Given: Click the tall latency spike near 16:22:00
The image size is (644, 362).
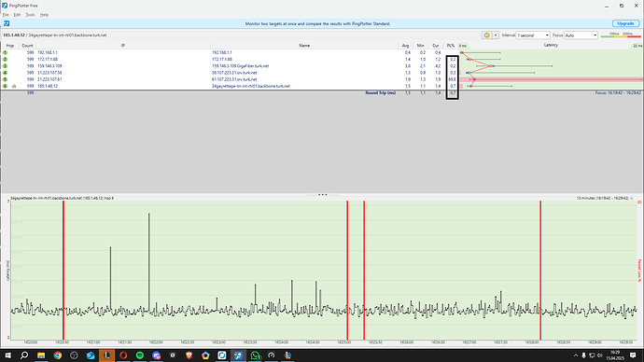Looking at the screenshot, I should (149, 263).
